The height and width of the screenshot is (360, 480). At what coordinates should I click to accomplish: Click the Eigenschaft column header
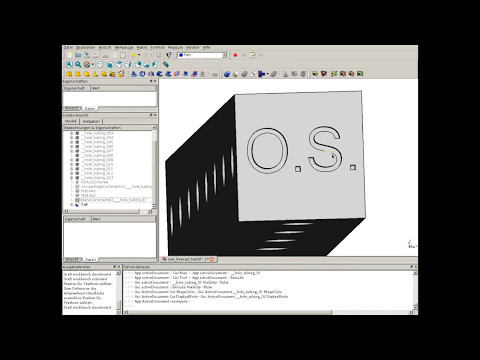[76, 88]
